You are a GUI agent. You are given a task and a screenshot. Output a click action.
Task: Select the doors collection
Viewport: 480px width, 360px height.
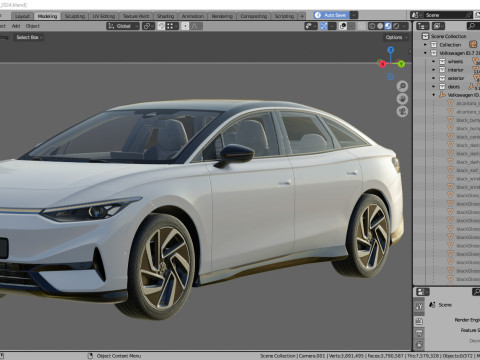(x=453, y=87)
